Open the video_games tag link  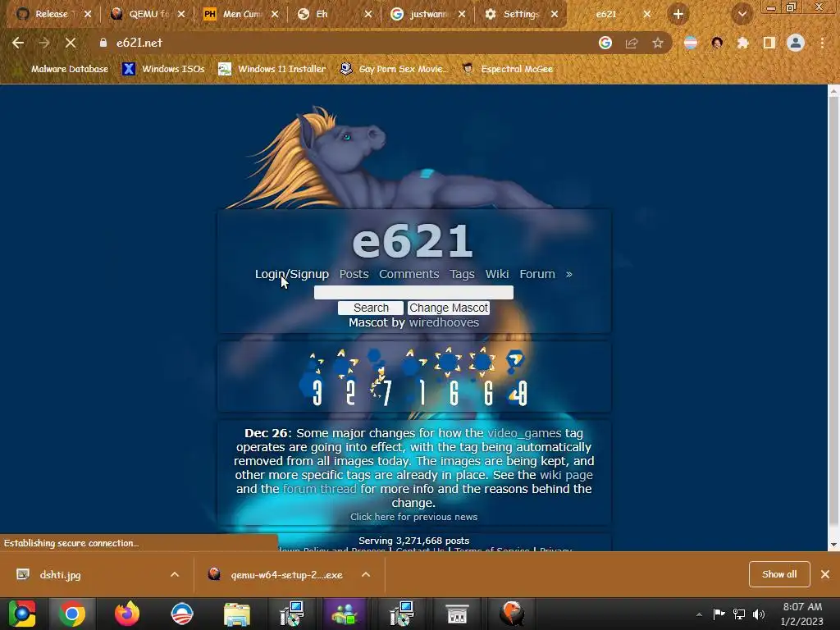pyautogui.click(x=524, y=433)
